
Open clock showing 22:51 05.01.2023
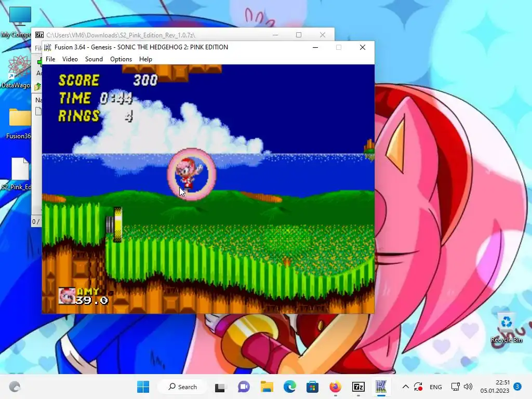[495, 387]
